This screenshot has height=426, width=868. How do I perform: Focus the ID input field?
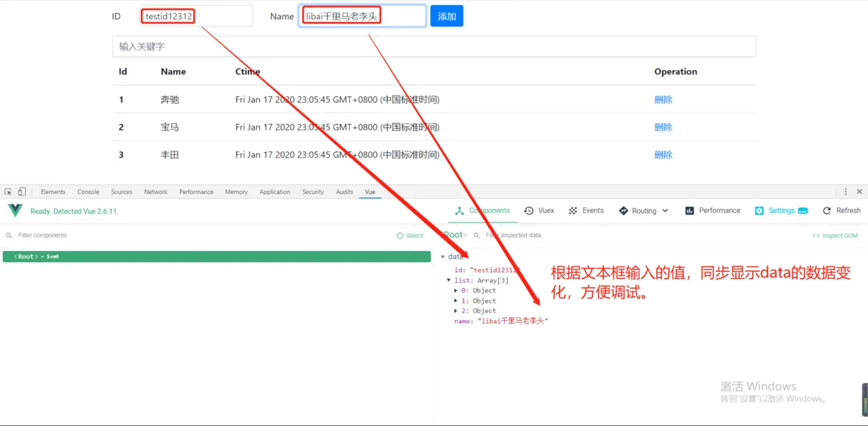tap(195, 16)
